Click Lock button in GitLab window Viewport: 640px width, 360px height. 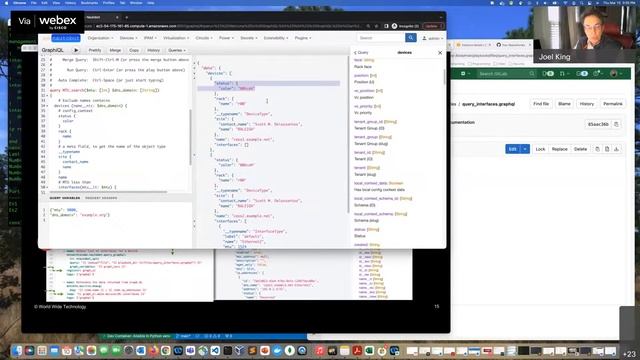pyautogui.click(x=540, y=149)
